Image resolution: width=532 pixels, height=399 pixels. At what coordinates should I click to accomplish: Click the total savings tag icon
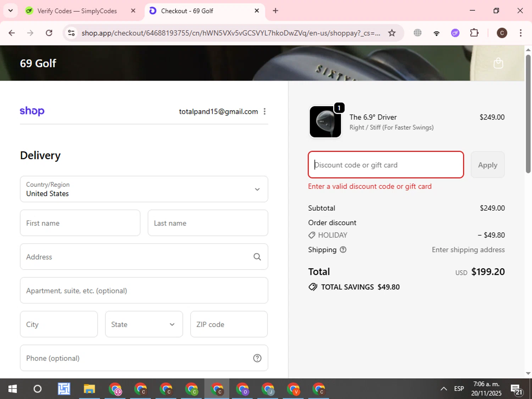point(313,287)
